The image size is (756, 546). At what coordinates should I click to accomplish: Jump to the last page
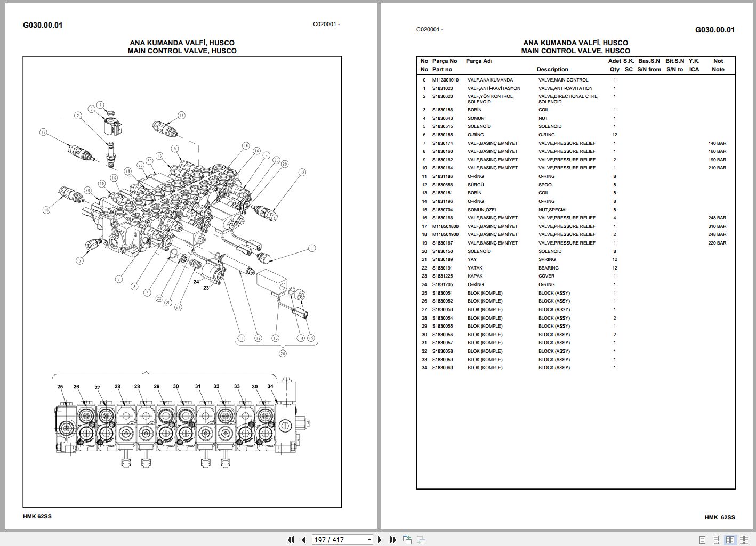coord(393,540)
